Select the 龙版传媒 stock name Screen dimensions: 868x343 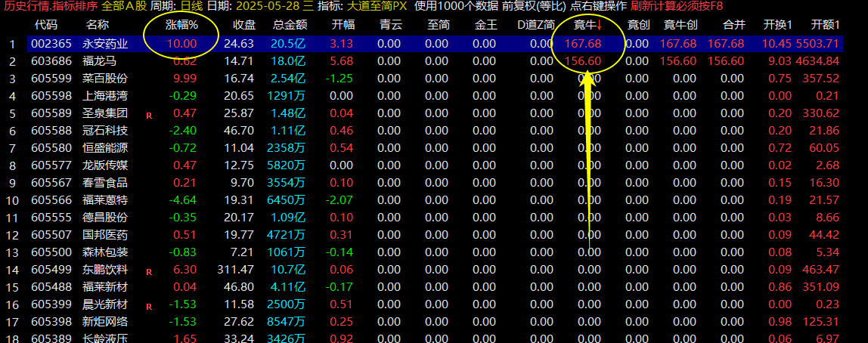(104, 165)
